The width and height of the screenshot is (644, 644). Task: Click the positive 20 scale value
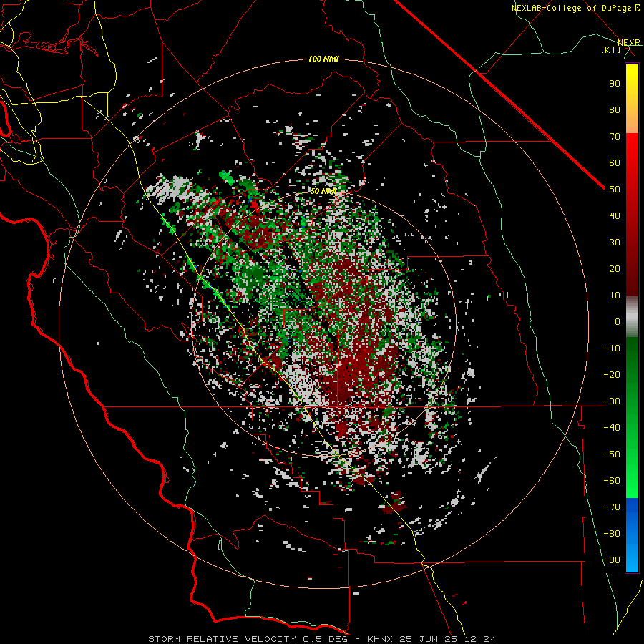click(615, 269)
